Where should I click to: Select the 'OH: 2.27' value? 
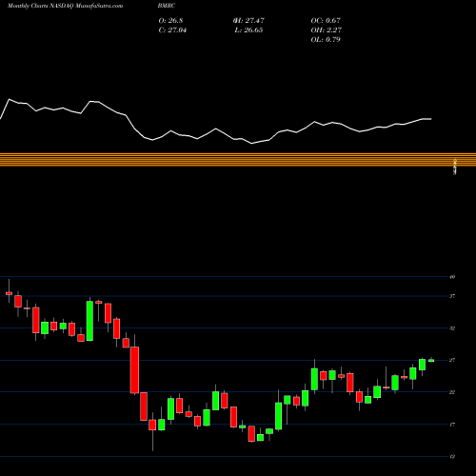pos(326,30)
